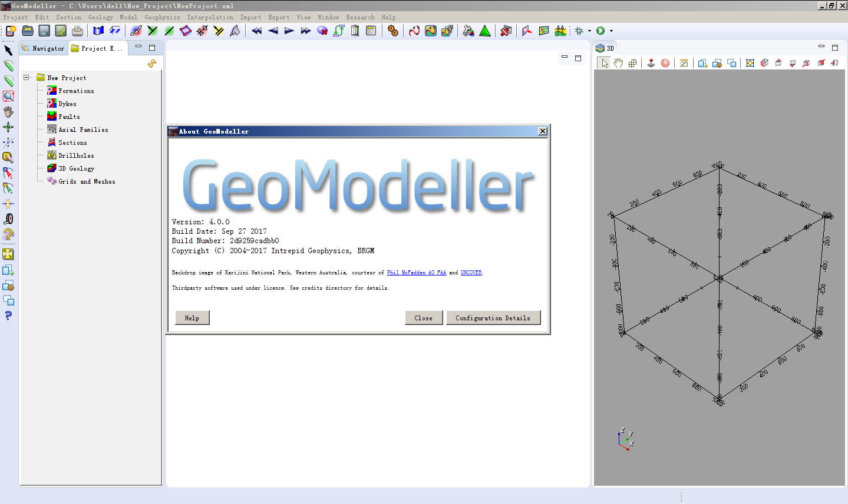Open dropdown arrow next to the bug icon
848x504 pixels.
pos(589,31)
